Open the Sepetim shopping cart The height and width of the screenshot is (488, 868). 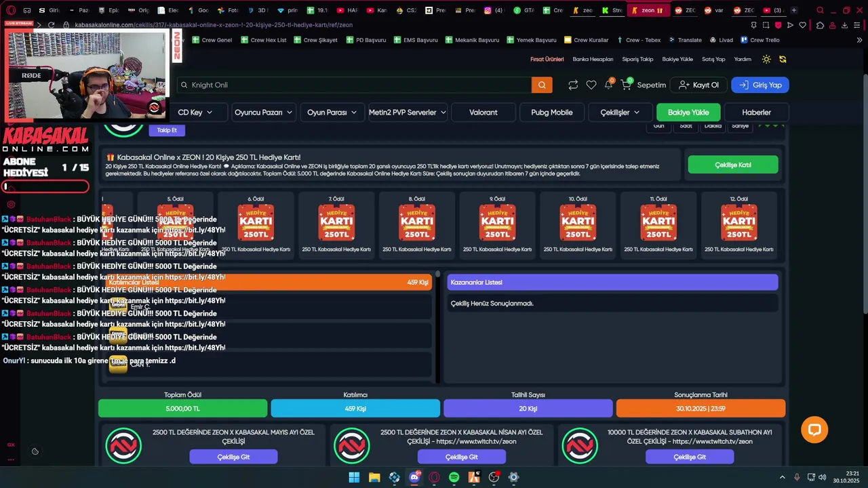point(644,85)
